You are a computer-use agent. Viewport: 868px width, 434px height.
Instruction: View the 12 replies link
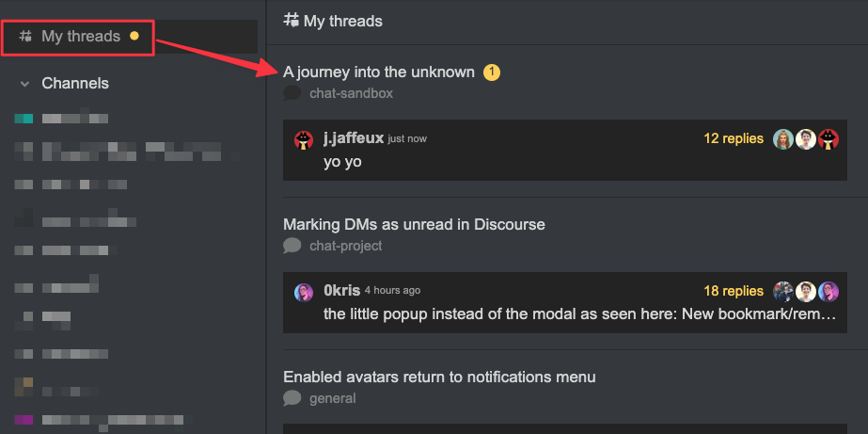pos(734,138)
